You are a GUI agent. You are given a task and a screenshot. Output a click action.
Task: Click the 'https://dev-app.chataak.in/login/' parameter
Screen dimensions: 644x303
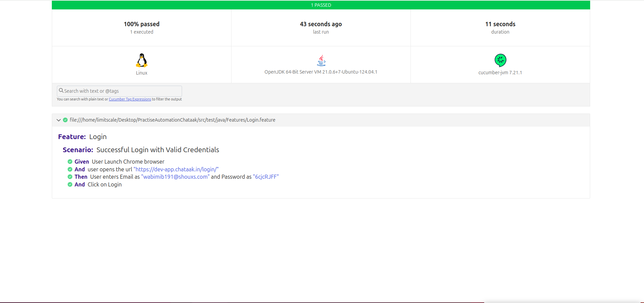click(x=176, y=169)
